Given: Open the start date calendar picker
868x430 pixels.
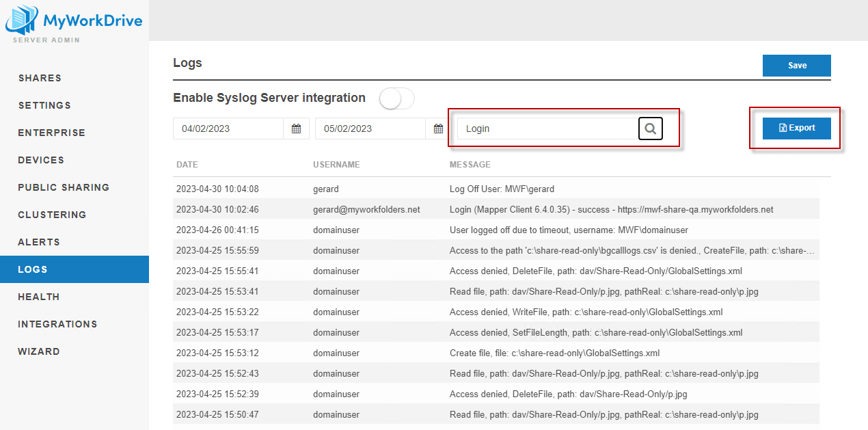Looking at the screenshot, I should coord(297,129).
